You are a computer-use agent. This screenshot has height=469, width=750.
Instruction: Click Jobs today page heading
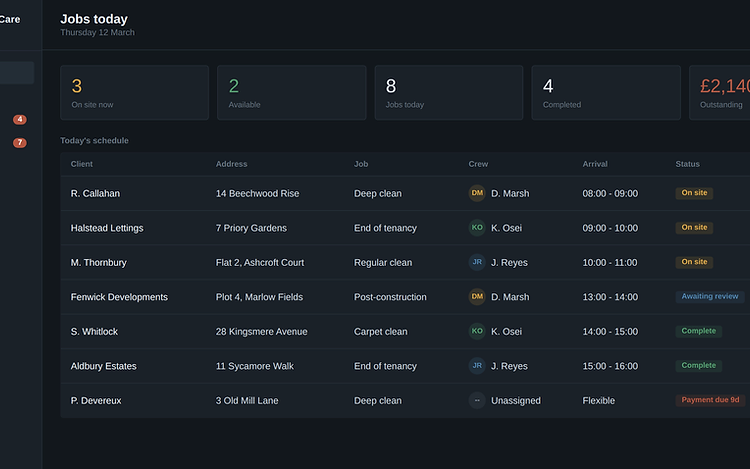(94, 19)
